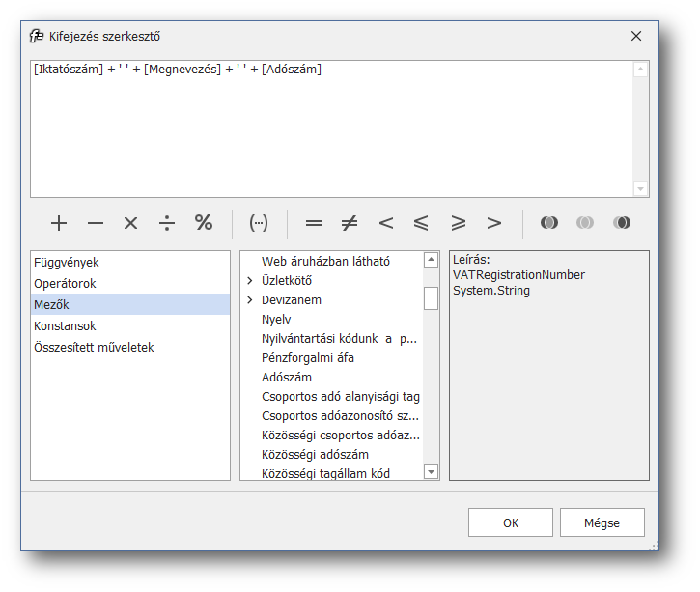Viewport: 700px width, 592px height.
Task: Click the not-equal operator icon
Action: point(350,223)
